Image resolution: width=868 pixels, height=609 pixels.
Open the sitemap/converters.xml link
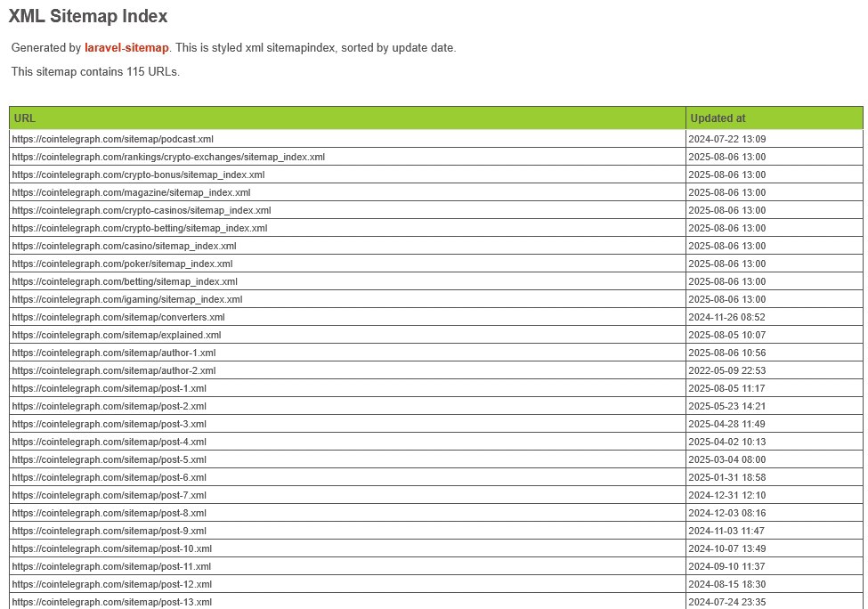tap(118, 317)
